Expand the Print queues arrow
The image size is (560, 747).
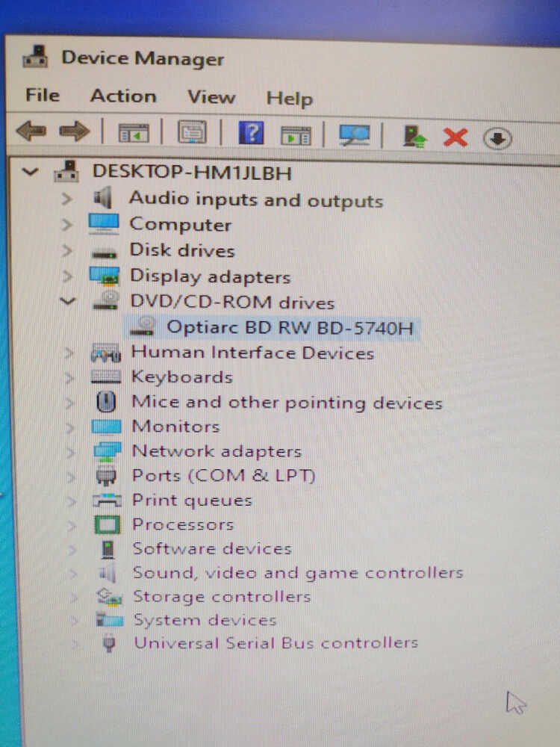click(x=72, y=501)
